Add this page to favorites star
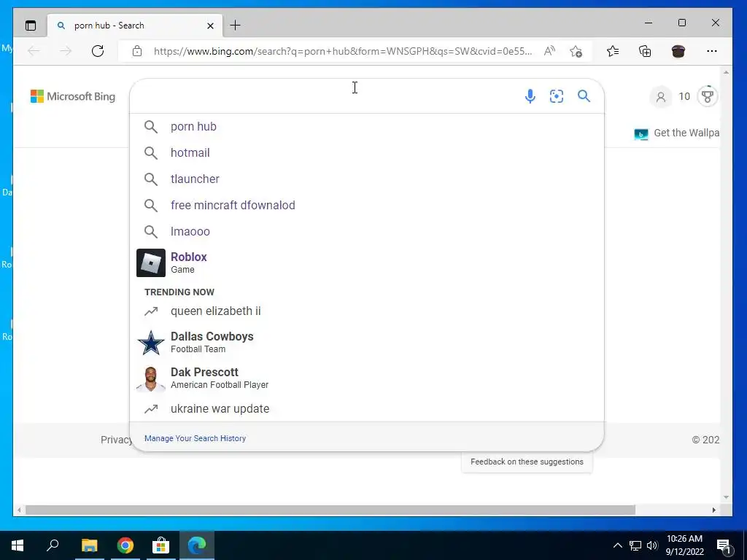The height and width of the screenshot is (560, 747). pos(576,51)
